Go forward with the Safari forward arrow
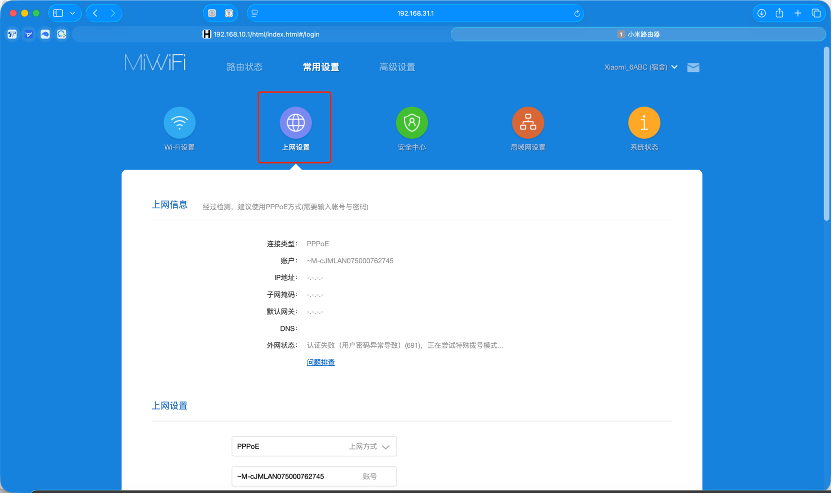The width and height of the screenshot is (832, 494). pos(113,13)
